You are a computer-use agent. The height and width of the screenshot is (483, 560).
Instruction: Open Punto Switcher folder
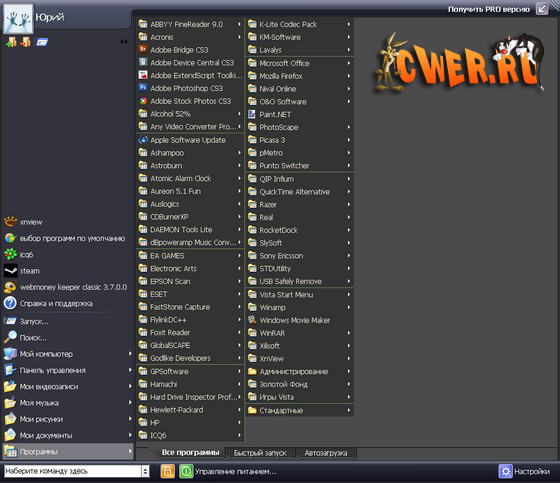(300, 165)
